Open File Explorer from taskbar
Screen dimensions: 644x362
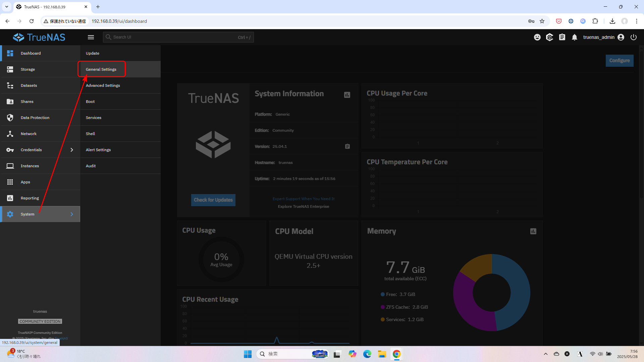(382, 354)
